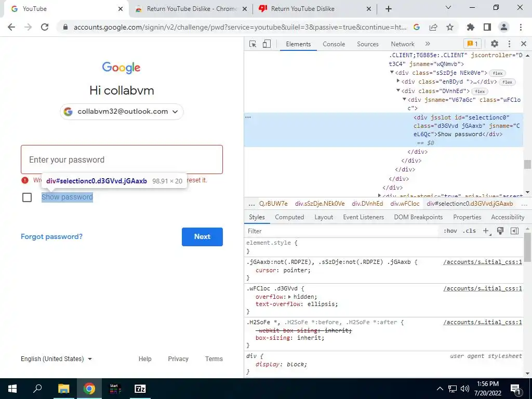Toggle the device toolbar icon in DevTools
The width and height of the screenshot is (532, 399).
(267, 44)
